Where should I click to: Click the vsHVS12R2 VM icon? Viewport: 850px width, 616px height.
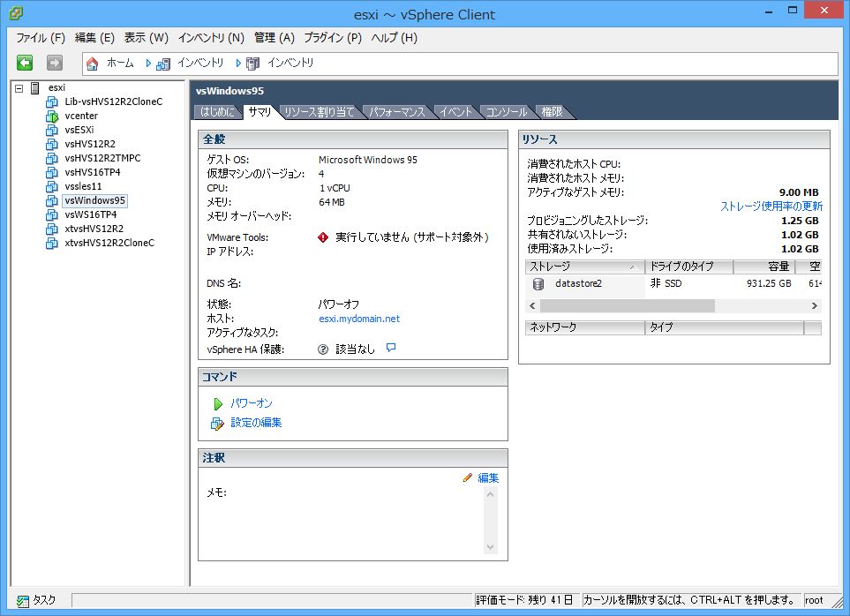point(52,144)
